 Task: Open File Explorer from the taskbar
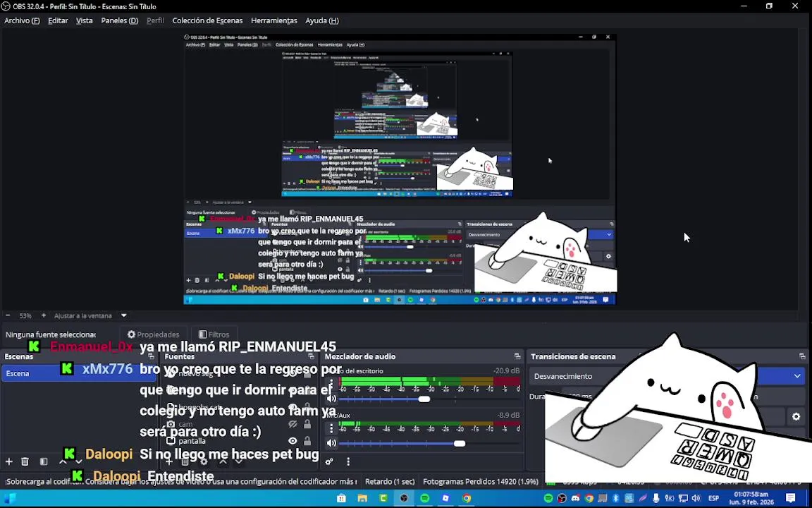[362, 498]
